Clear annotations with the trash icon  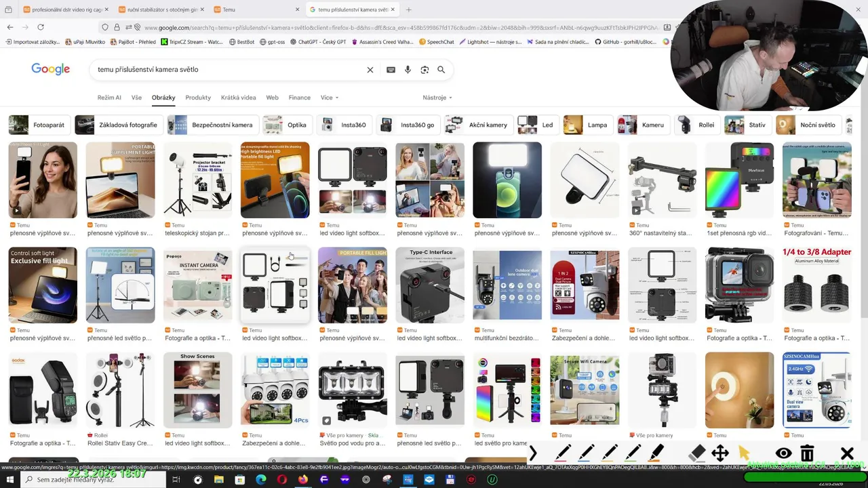807,453
